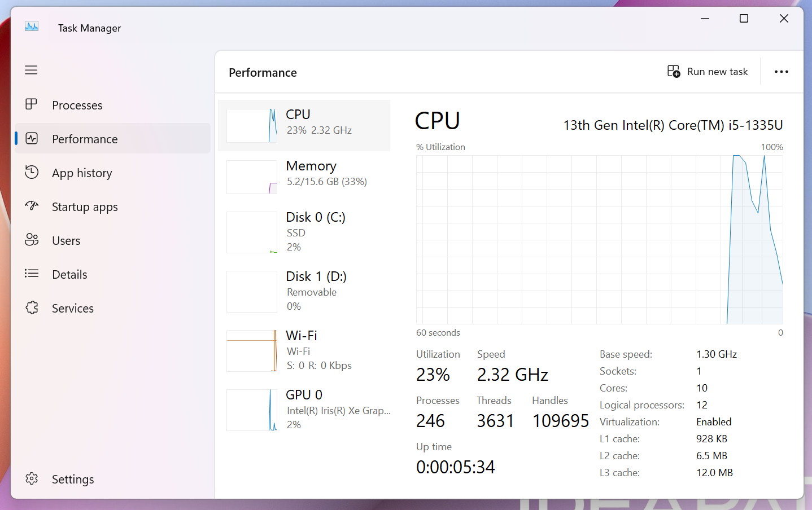Screen dimensions: 812x510
Task: Click the Performance page heading
Action: [263, 73]
